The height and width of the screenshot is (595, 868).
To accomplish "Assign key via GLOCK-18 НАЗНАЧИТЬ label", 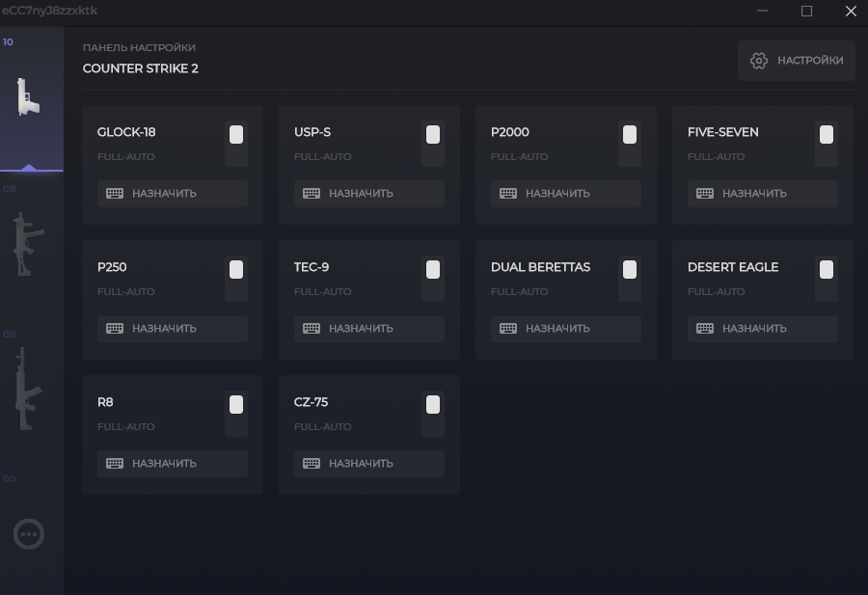I will [x=164, y=193].
